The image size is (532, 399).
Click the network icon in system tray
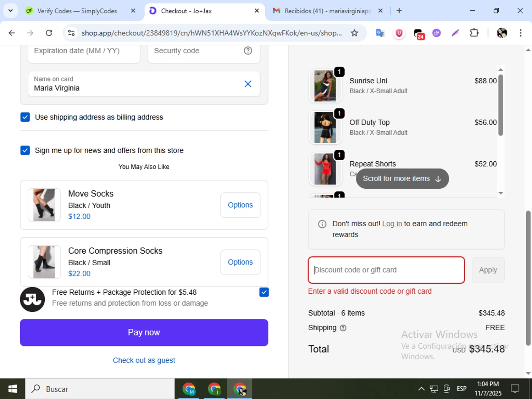(434, 389)
